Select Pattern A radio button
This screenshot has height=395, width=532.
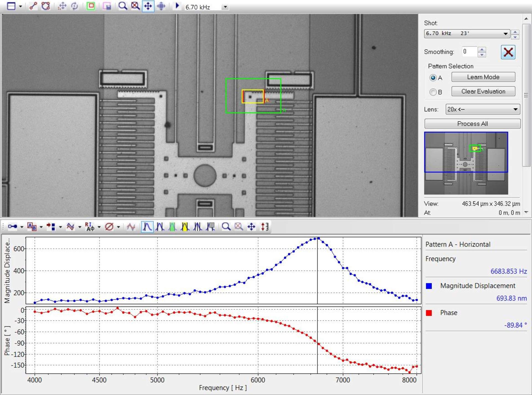coord(433,78)
